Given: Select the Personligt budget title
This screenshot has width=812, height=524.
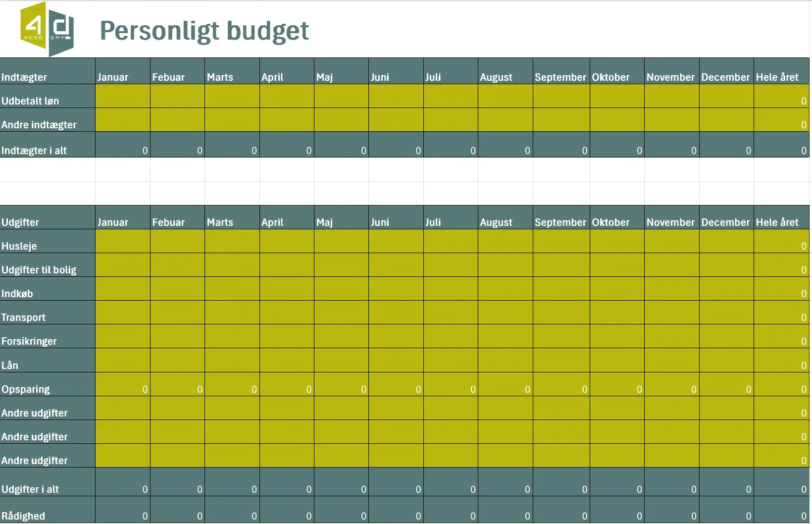Looking at the screenshot, I should (204, 31).
